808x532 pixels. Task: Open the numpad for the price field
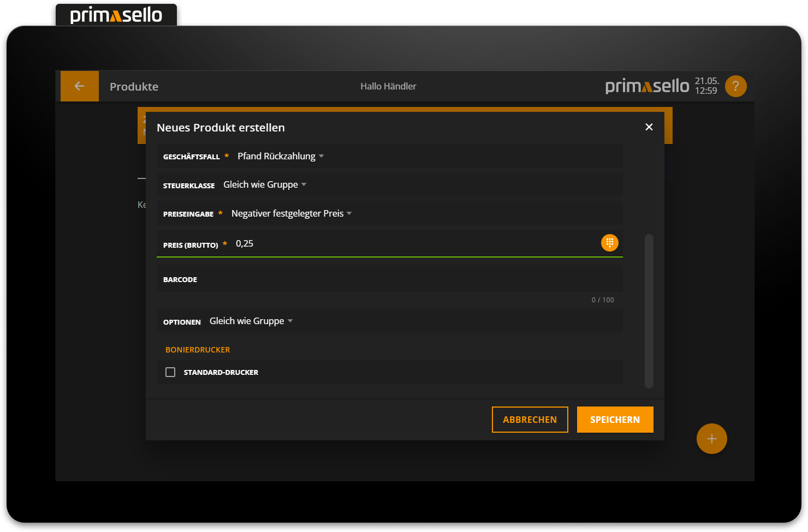(x=609, y=243)
